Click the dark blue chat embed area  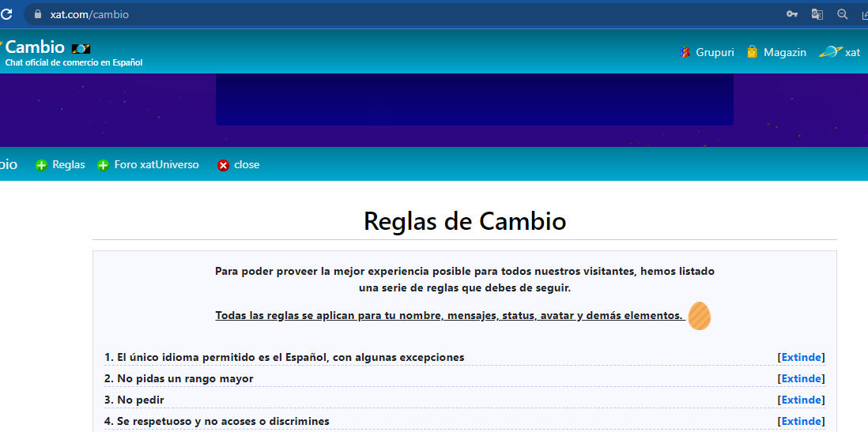(x=474, y=99)
